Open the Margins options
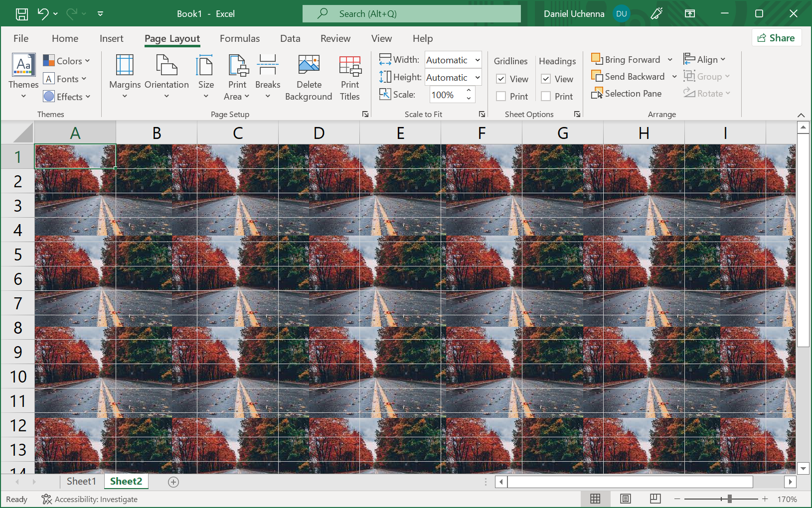812x508 pixels. 125,78
